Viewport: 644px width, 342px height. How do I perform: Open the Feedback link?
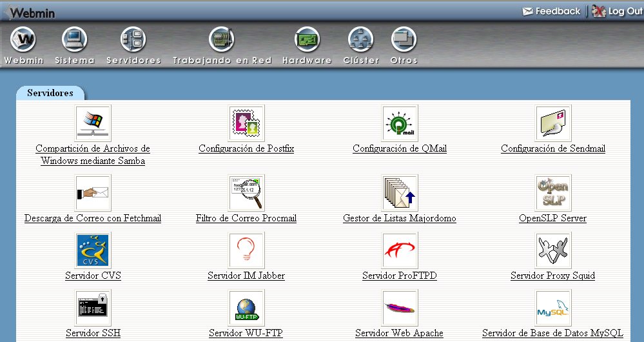552,11
